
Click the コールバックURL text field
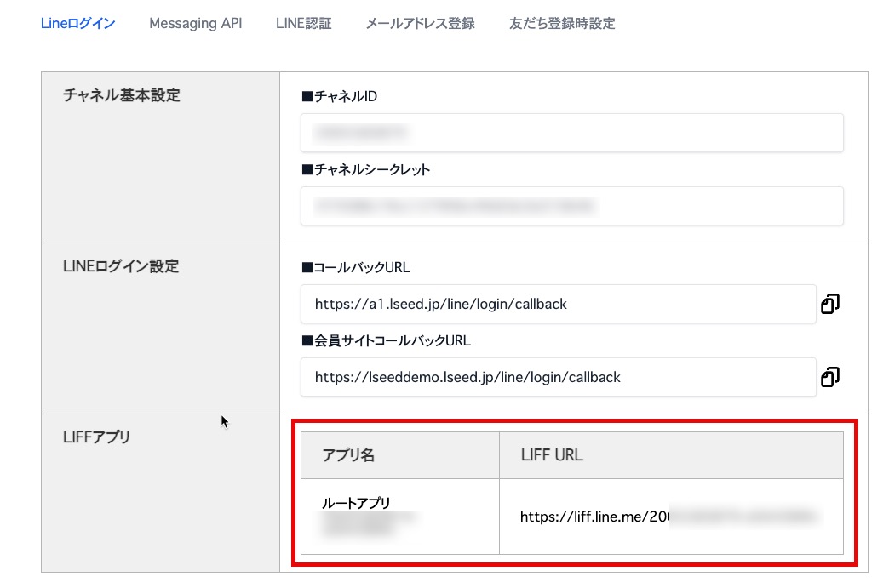pyautogui.click(x=558, y=304)
